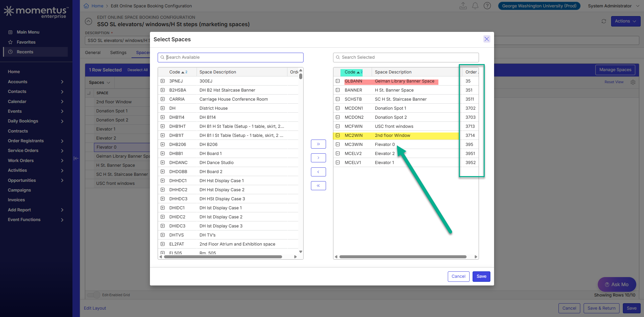
Task: Click the move all left double-arrow button
Action: (x=318, y=186)
